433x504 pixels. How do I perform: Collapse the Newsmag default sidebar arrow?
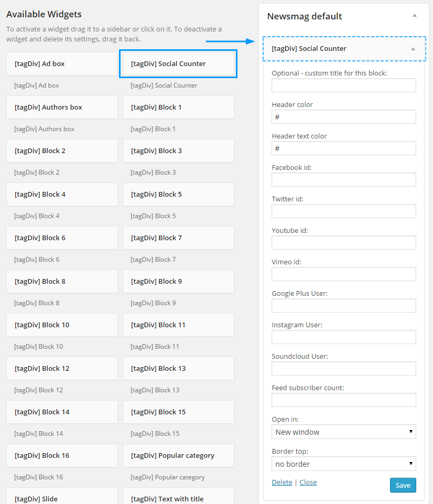(414, 16)
